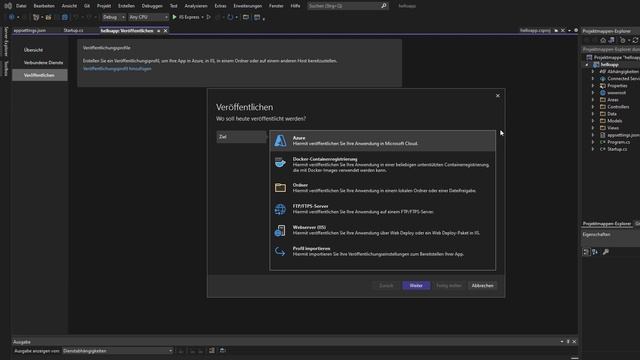The image size is (640, 360).
Task: Open the Debuggen menu
Action: pyautogui.click(x=152, y=6)
